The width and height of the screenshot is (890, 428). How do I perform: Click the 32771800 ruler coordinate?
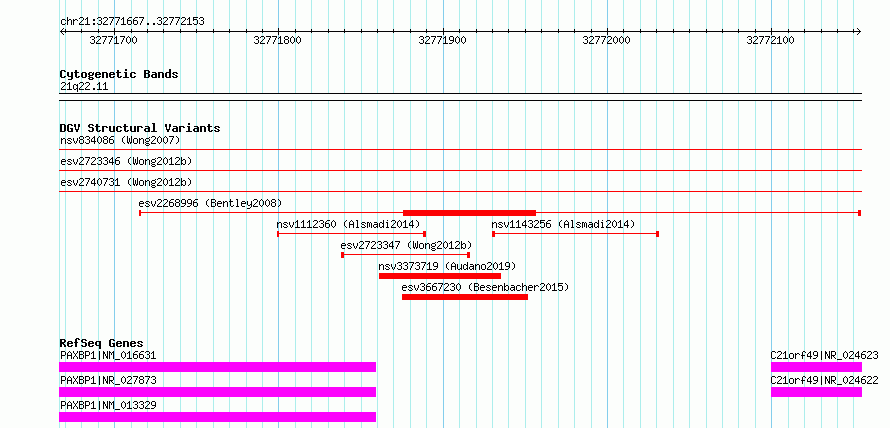pos(278,40)
